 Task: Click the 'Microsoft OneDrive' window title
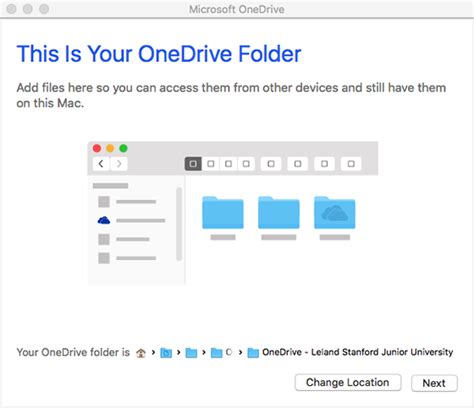tap(237, 9)
